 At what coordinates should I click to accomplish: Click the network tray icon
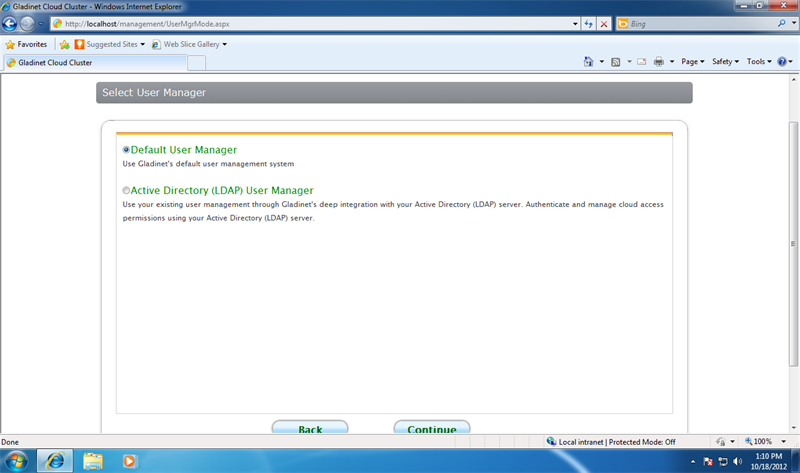[723, 462]
